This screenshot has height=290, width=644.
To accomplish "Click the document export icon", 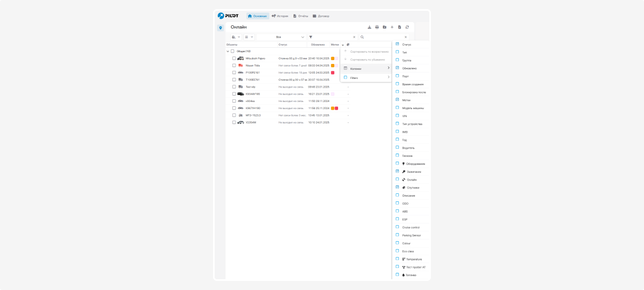I will click(x=399, y=27).
